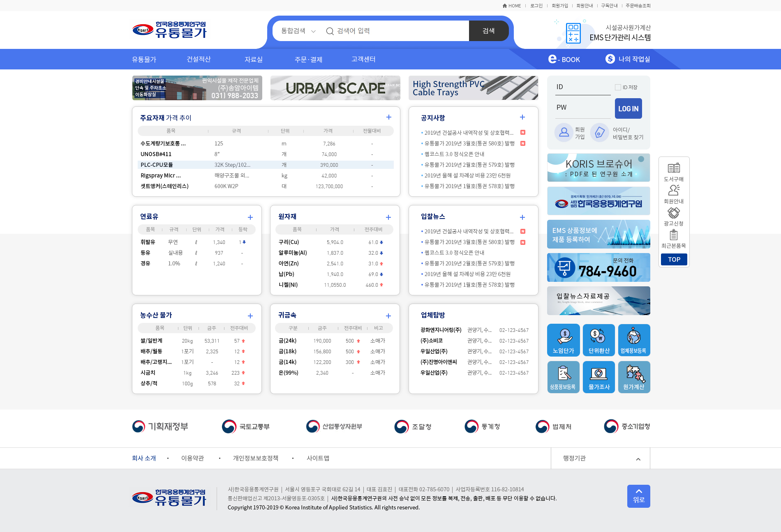Image resolution: width=781 pixels, height=532 pixels.
Task: Click the 검색 search button
Action: [x=488, y=31]
